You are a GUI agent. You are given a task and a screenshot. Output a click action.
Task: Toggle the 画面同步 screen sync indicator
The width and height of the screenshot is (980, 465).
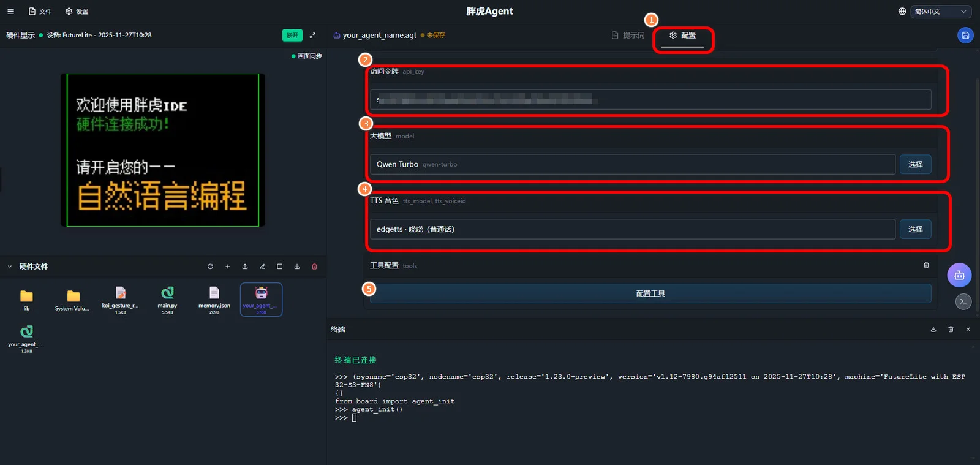tap(306, 56)
